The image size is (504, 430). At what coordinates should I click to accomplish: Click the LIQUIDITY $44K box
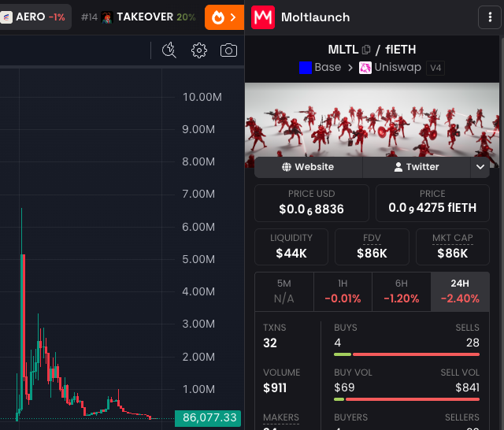click(291, 247)
